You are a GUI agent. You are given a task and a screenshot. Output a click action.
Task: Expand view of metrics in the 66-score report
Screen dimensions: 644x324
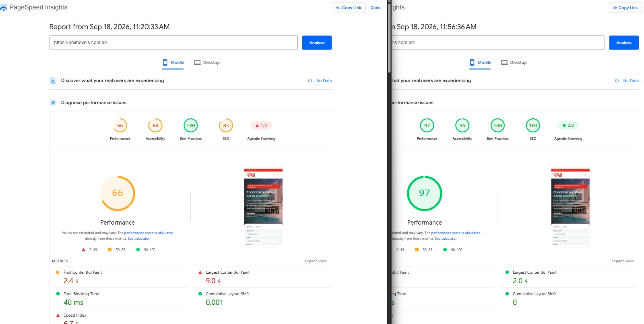316,261
